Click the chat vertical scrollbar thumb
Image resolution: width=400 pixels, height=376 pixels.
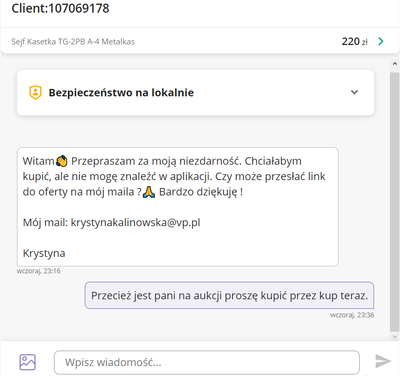coord(395,200)
